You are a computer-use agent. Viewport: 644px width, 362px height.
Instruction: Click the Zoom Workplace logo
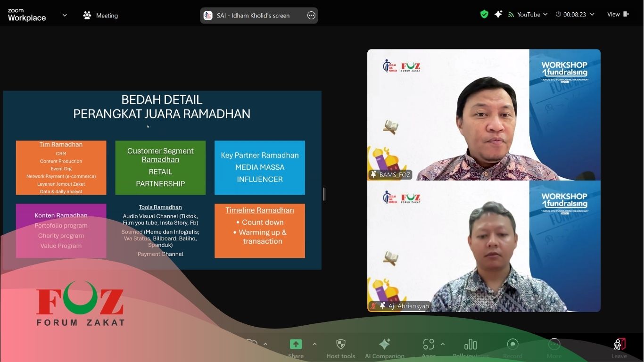(27, 15)
